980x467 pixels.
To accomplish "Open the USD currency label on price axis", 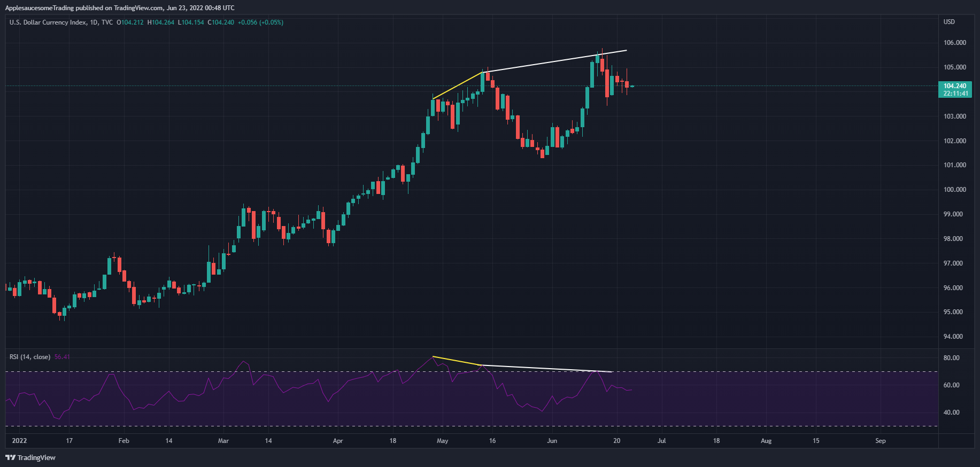I will coord(949,22).
